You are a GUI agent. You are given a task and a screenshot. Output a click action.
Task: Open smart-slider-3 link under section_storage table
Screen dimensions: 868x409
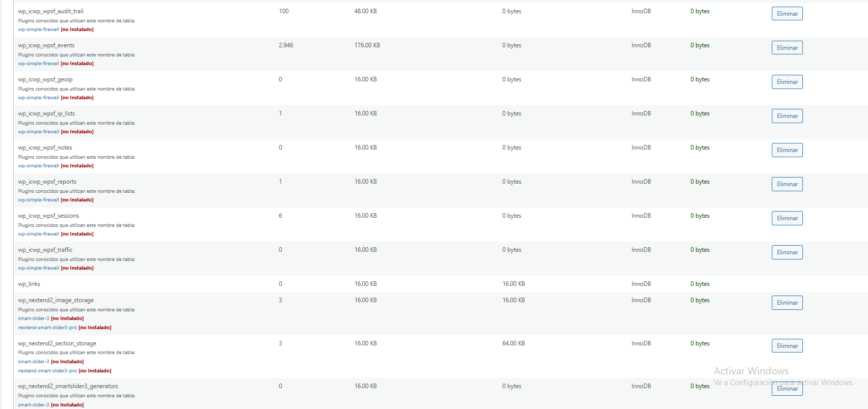pos(34,362)
